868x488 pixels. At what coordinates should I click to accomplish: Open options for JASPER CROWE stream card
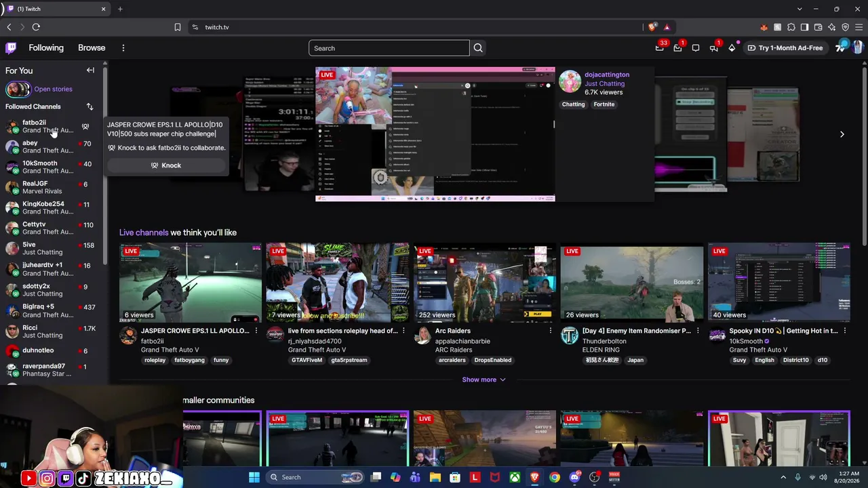(x=256, y=331)
